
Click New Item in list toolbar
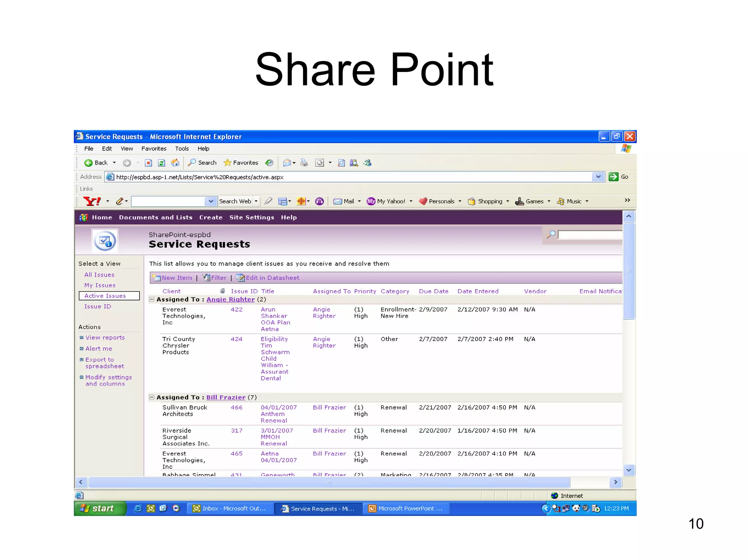173,277
